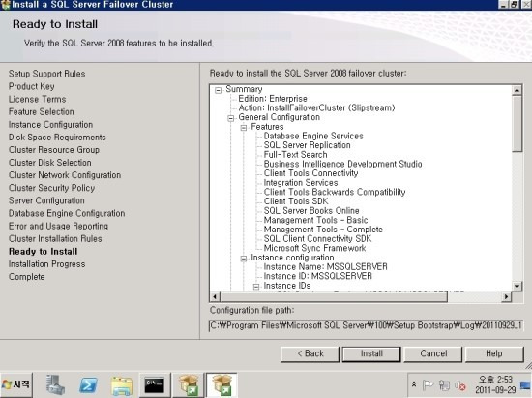The width and height of the screenshot is (532, 398).
Task: Click the clock showing 2011-09-29
Action: (495, 384)
